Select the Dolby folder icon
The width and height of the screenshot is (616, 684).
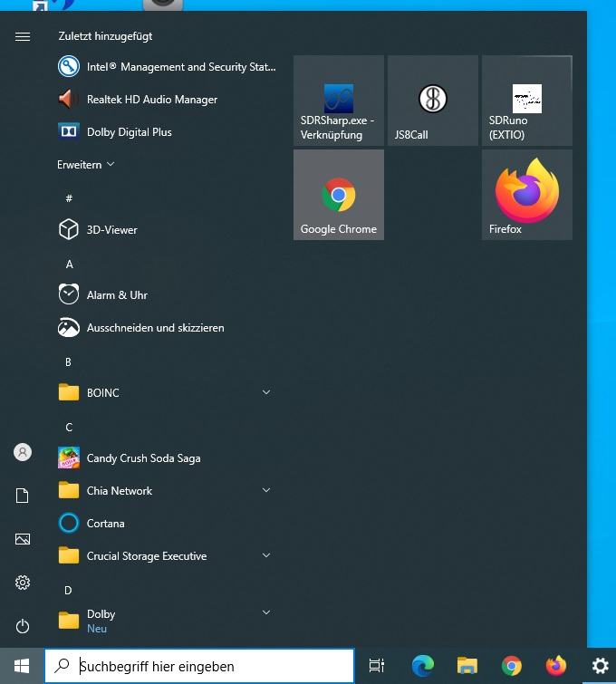tap(69, 621)
